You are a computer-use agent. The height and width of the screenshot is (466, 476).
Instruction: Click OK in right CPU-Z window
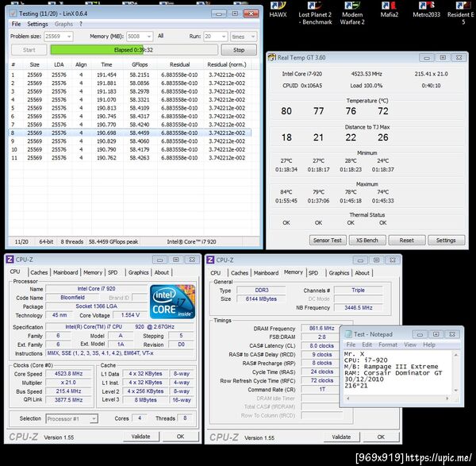point(381,437)
